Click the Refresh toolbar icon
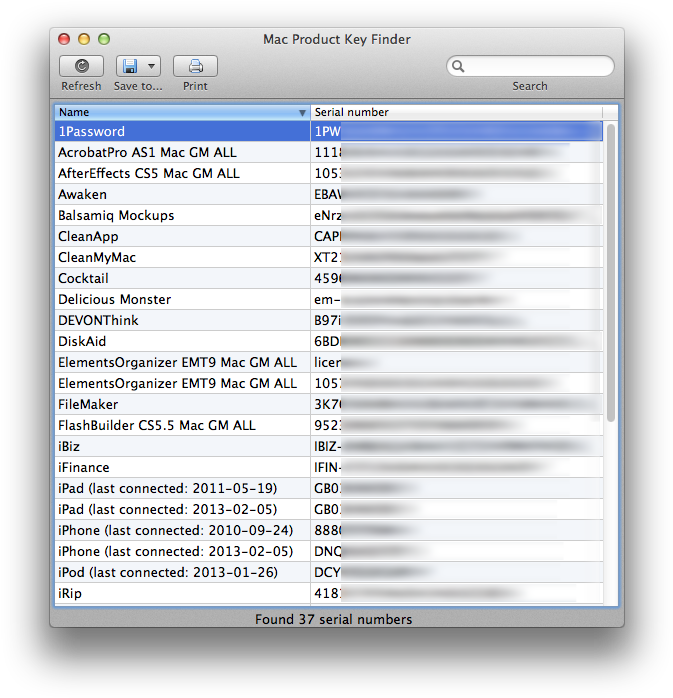The image size is (673, 698). 81,66
